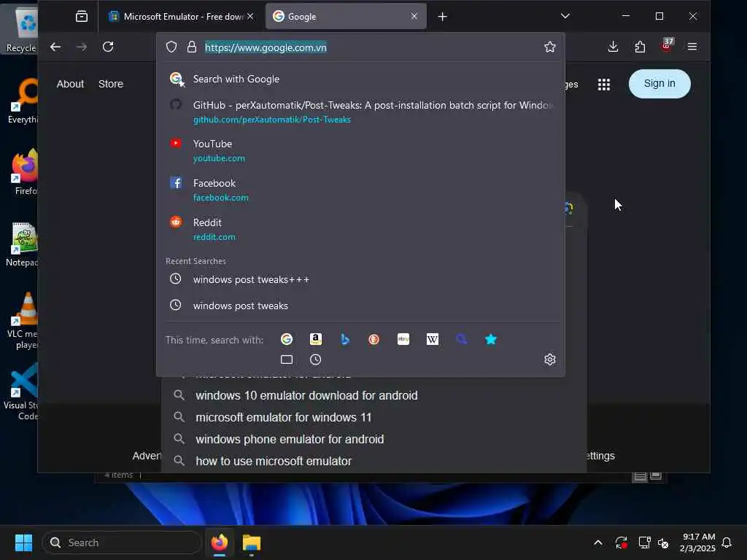Open the Downloads panel

tap(613, 47)
